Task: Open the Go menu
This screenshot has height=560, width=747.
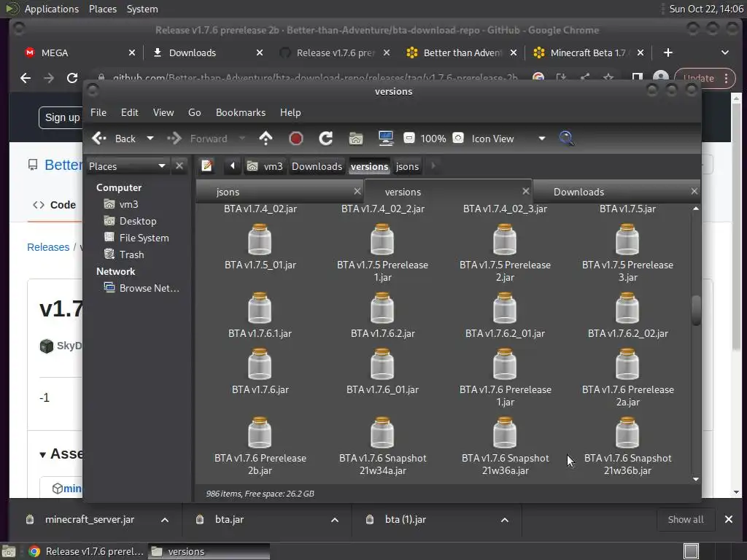Action: coord(194,112)
